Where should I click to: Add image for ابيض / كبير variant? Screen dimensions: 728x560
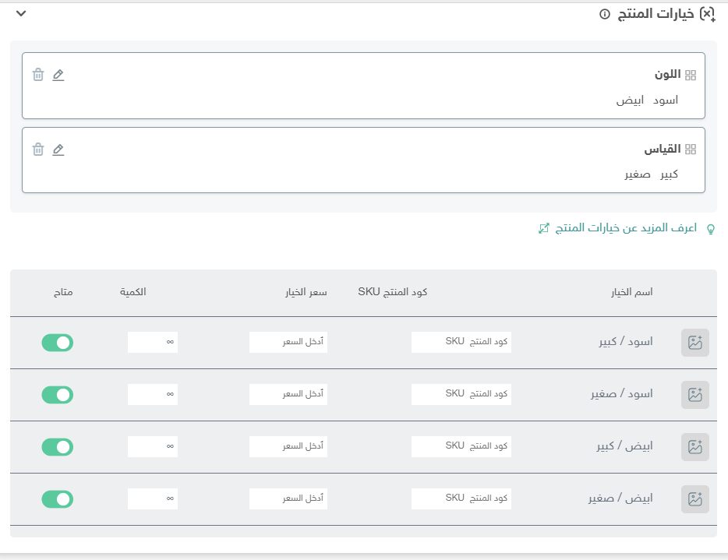point(695,447)
